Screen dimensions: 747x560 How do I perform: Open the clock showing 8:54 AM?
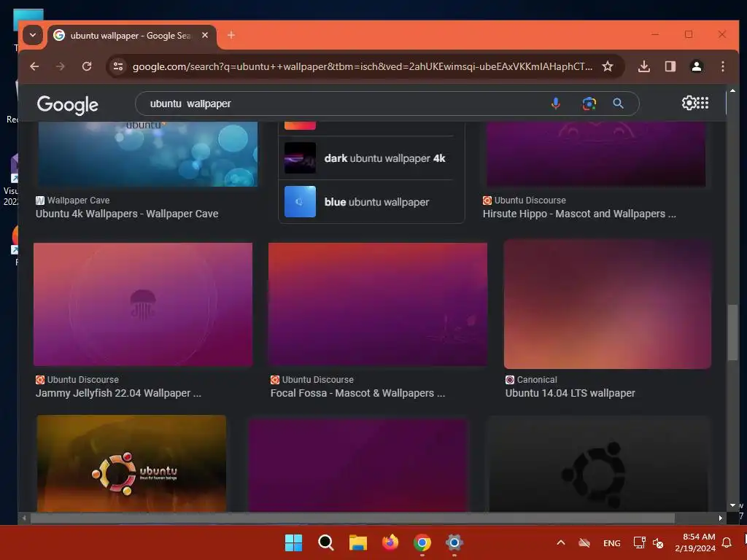pyautogui.click(x=695, y=542)
